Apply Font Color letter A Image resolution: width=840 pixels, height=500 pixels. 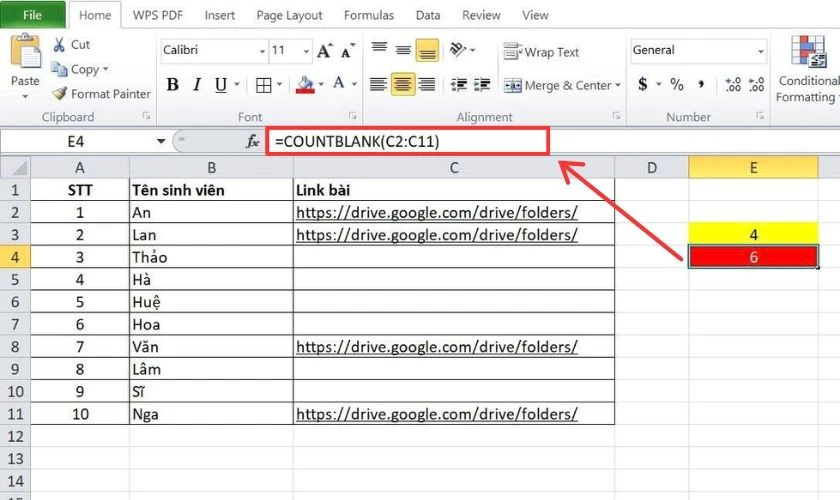click(339, 84)
